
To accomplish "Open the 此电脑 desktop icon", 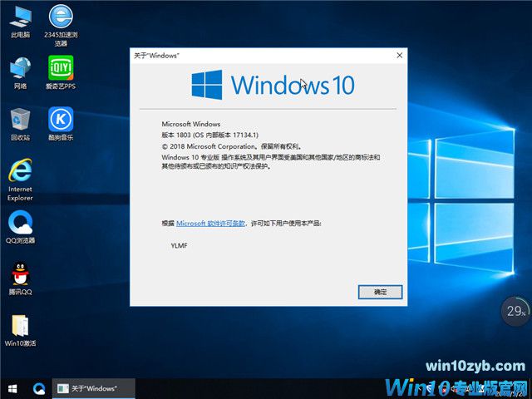I will coord(20,21).
